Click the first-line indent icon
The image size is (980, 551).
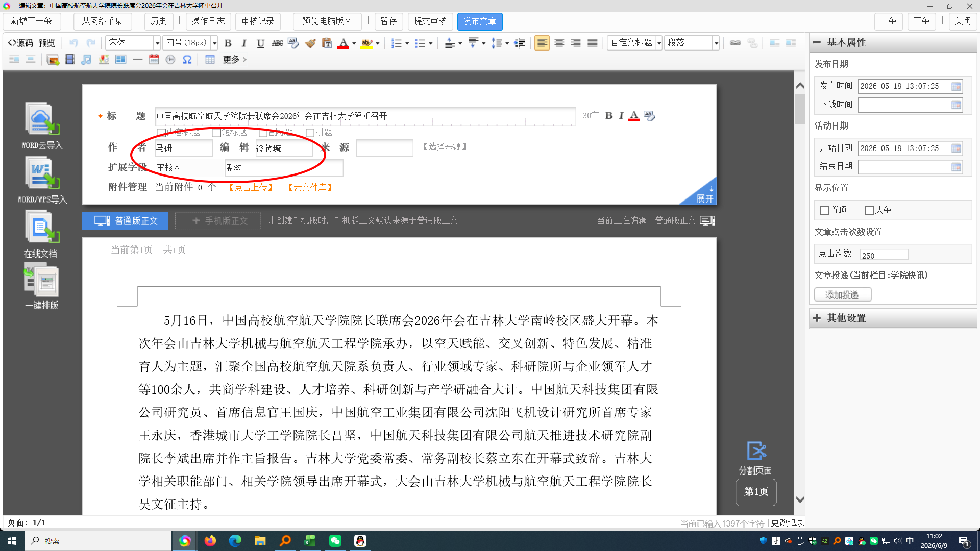click(520, 43)
